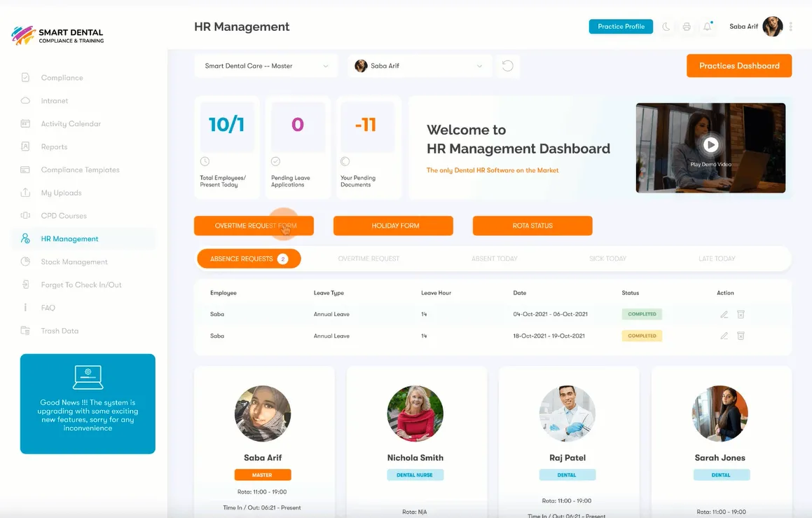Image resolution: width=812 pixels, height=518 pixels.
Task: Click the system upgrade news banner
Action: 88,404
